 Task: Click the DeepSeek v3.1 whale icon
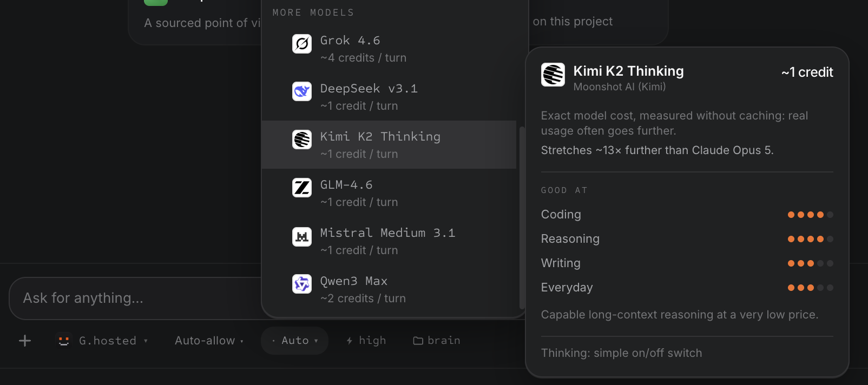click(302, 91)
